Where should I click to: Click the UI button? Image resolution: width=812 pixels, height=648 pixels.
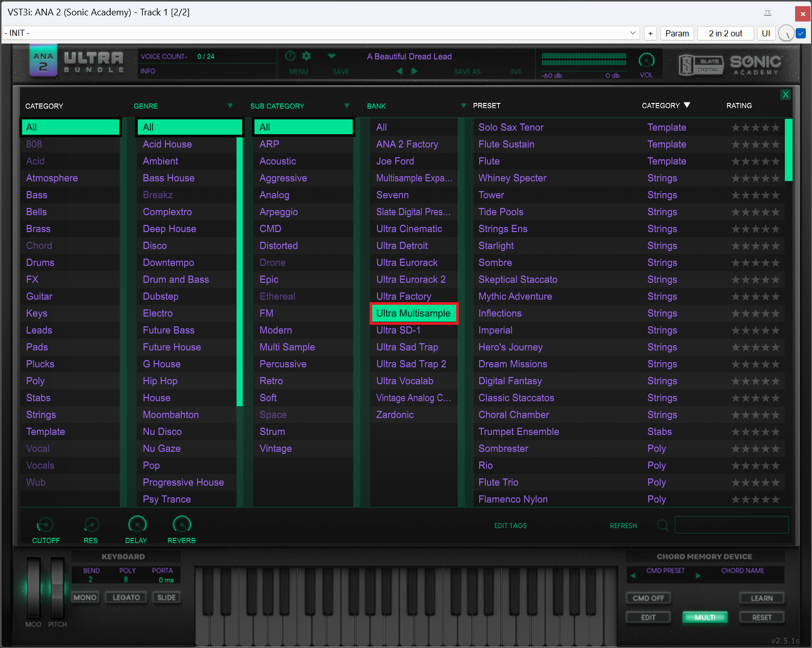pos(766,33)
